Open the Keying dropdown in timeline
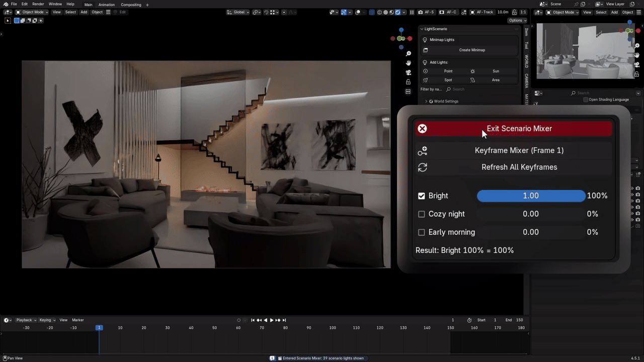 [x=47, y=320]
